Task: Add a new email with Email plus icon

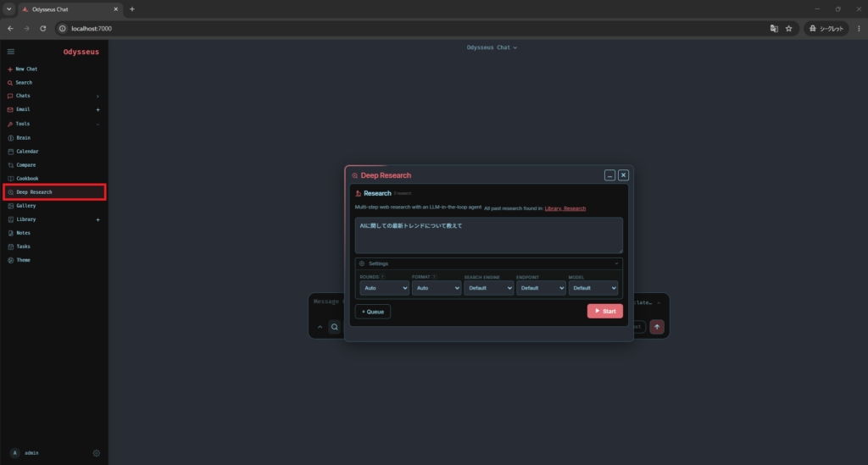Action: [98, 109]
